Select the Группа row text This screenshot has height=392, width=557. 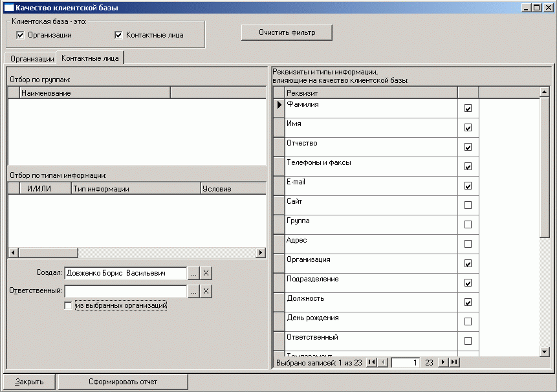click(x=298, y=221)
